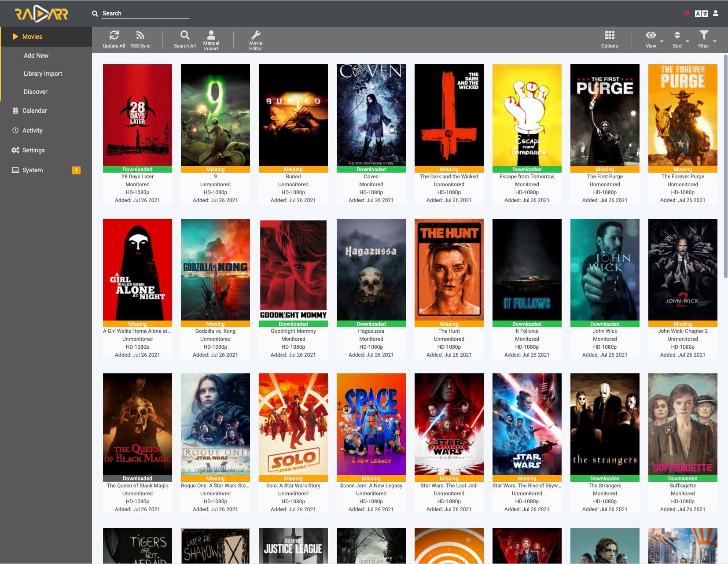Open Calendar in the sidebar
The width and height of the screenshot is (728, 564).
pyautogui.click(x=34, y=111)
